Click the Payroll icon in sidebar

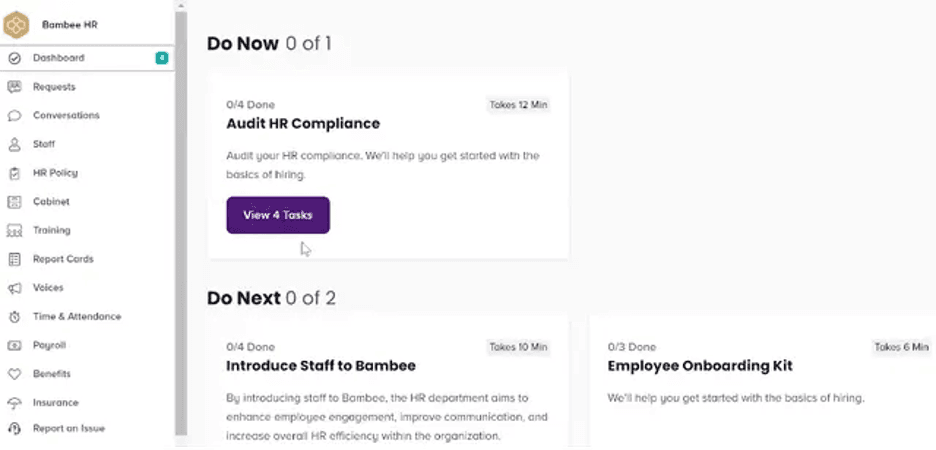[14, 345]
